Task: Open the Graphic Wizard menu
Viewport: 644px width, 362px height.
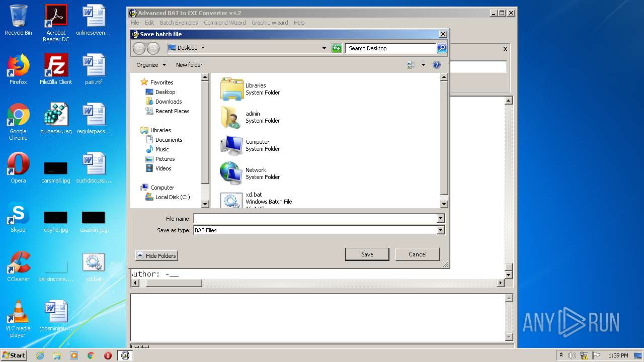Action: pos(270,23)
